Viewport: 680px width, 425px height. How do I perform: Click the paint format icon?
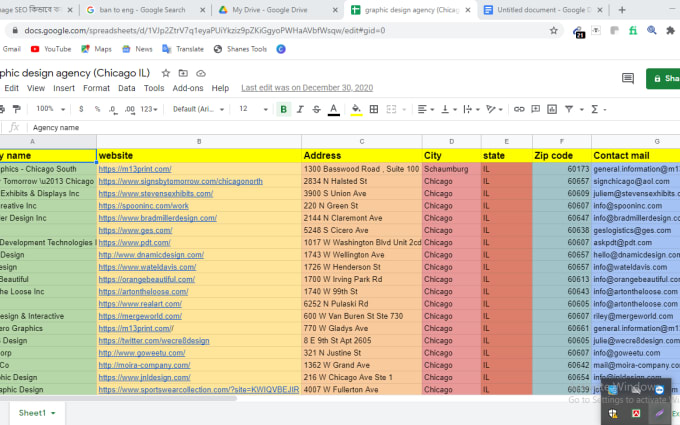[16, 109]
